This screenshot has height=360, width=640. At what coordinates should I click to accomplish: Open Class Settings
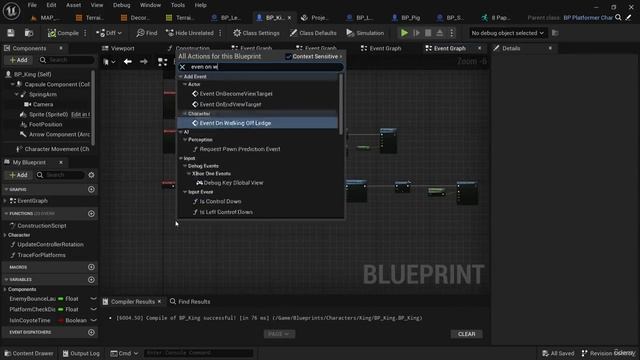click(256, 33)
